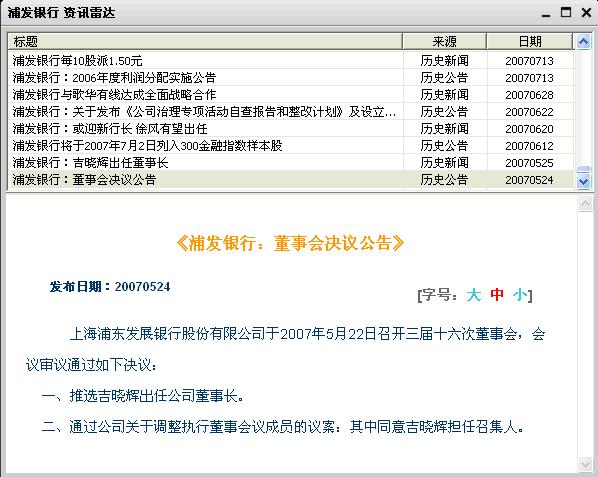Set font size to 大

[x=474, y=295]
